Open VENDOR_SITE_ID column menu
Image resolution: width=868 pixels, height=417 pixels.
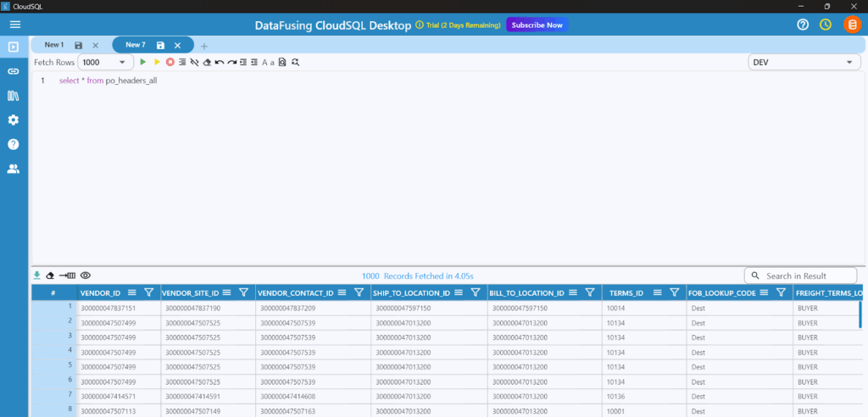pyautogui.click(x=226, y=292)
